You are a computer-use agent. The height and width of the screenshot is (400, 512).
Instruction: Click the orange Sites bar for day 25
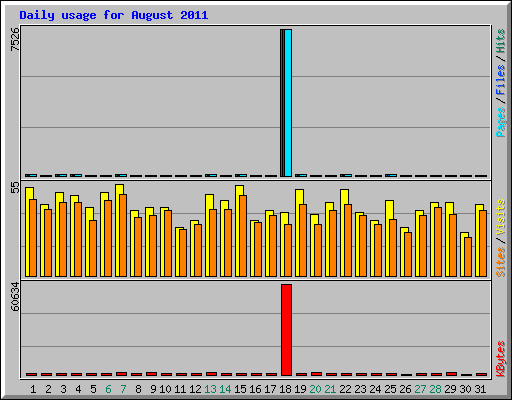point(393,248)
